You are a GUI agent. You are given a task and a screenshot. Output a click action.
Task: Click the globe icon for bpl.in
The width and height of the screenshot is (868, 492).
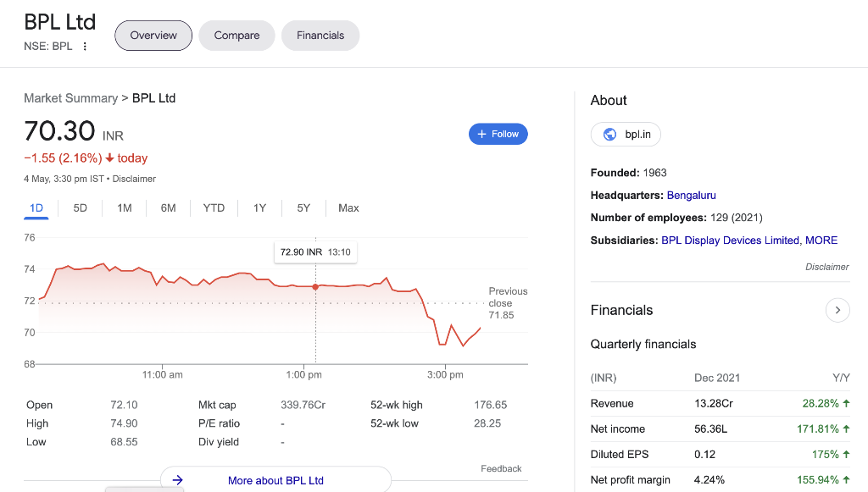pos(609,134)
